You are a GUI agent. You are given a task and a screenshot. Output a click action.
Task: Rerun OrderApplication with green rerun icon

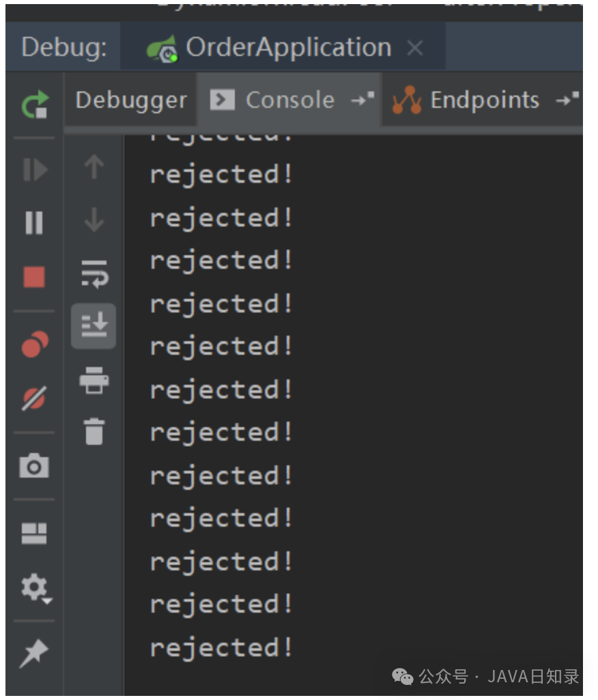[34, 104]
